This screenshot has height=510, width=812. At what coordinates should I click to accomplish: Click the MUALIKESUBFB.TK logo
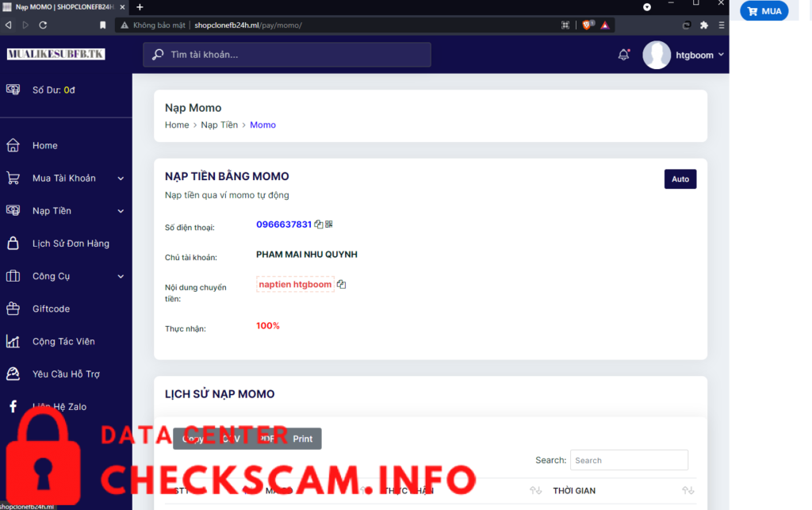[56, 54]
